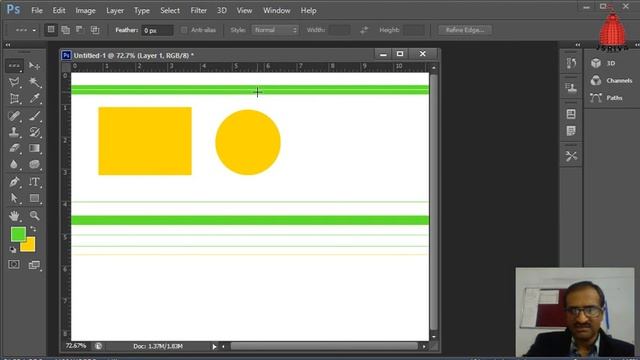Select the Rectangle shape tool

[34, 198]
